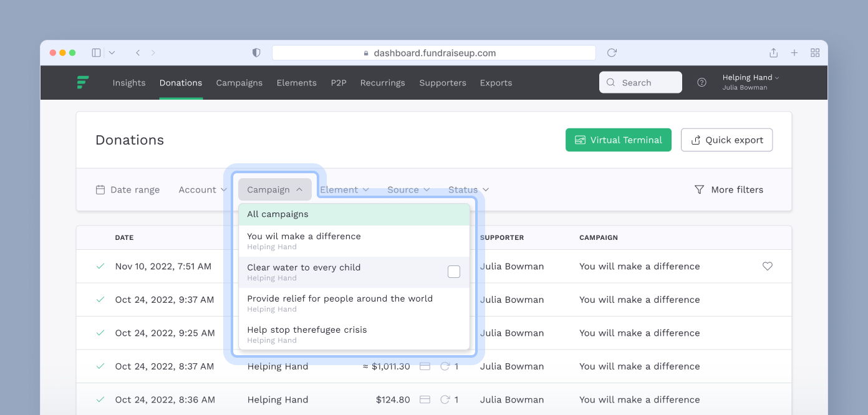Click the privacy shield icon near address bar
This screenshot has height=415, width=868.
256,53
